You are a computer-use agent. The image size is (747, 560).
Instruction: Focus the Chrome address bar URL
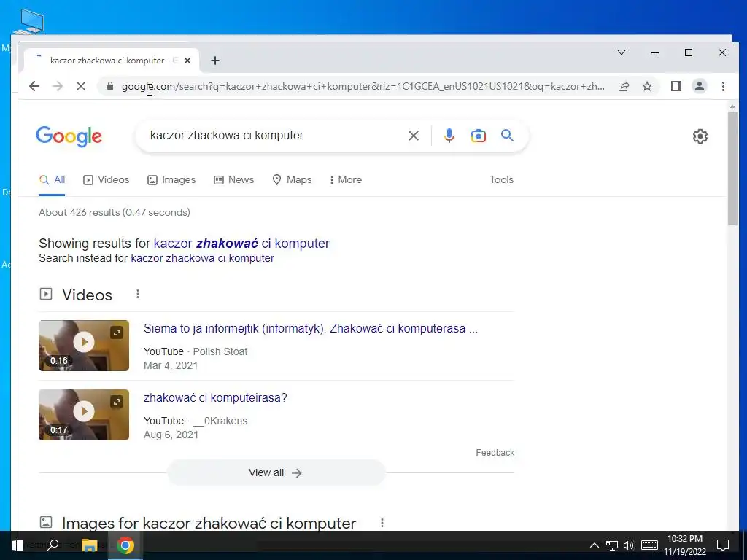click(x=363, y=86)
